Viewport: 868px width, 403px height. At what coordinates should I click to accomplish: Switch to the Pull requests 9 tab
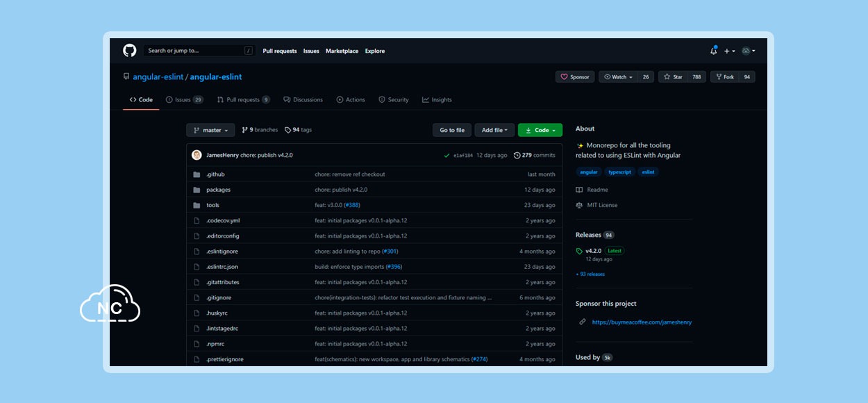243,100
